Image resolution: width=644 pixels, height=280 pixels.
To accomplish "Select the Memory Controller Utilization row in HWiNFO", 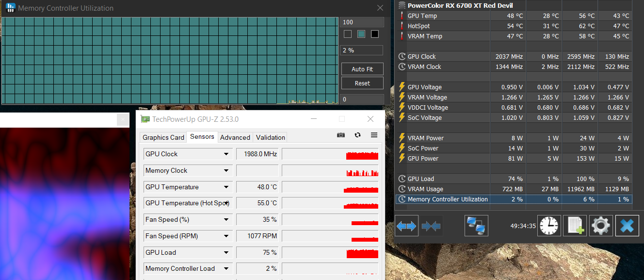I will point(514,199).
